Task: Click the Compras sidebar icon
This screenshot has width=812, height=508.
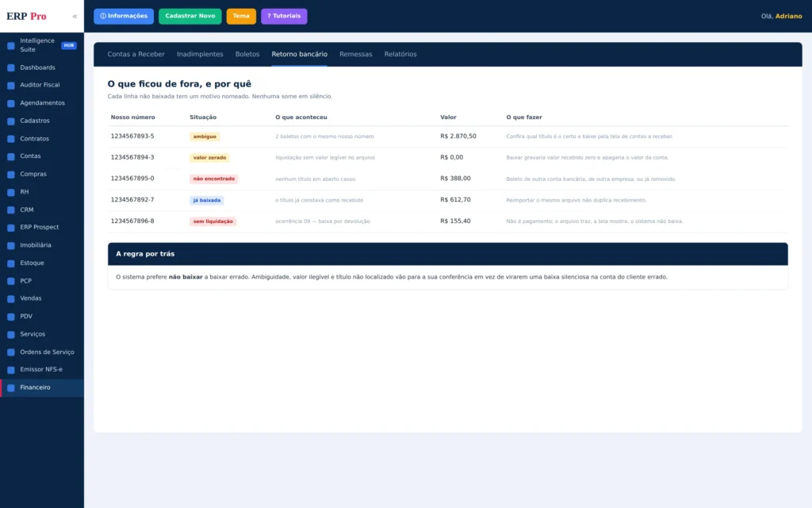Action: pos(11,174)
